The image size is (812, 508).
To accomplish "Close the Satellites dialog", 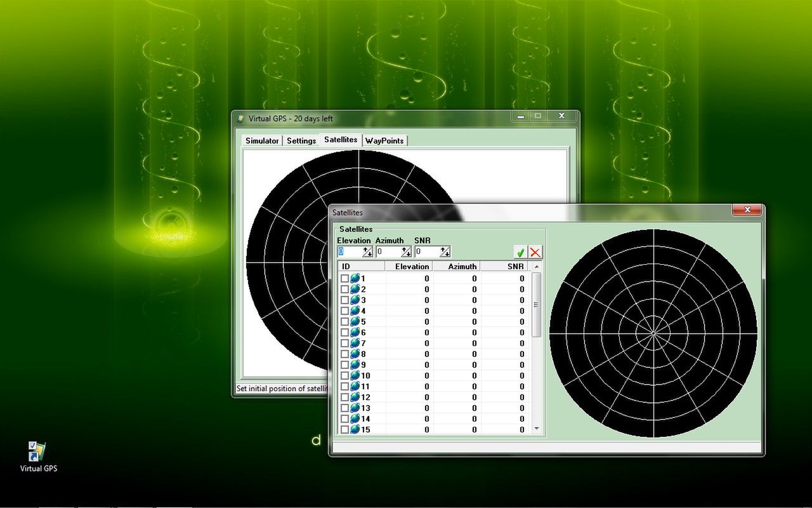I will click(747, 210).
